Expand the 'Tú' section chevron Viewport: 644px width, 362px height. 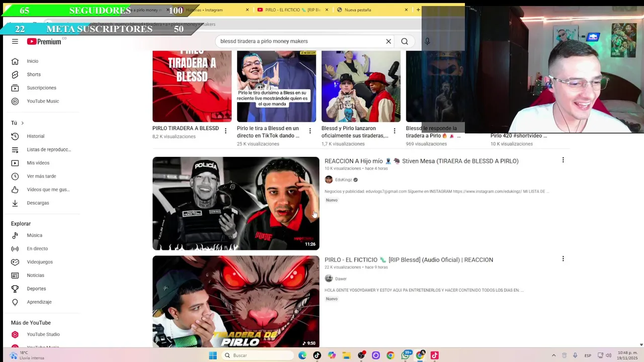(22, 123)
